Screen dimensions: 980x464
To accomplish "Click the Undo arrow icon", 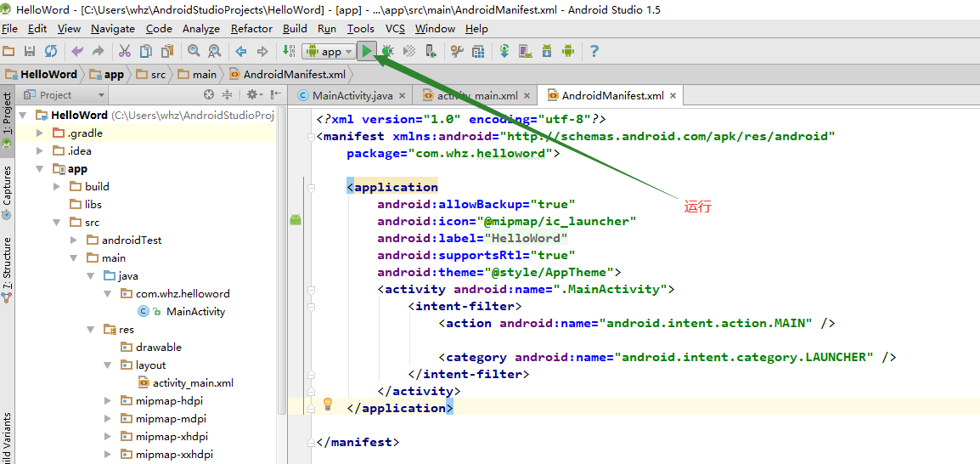I will [77, 51].
